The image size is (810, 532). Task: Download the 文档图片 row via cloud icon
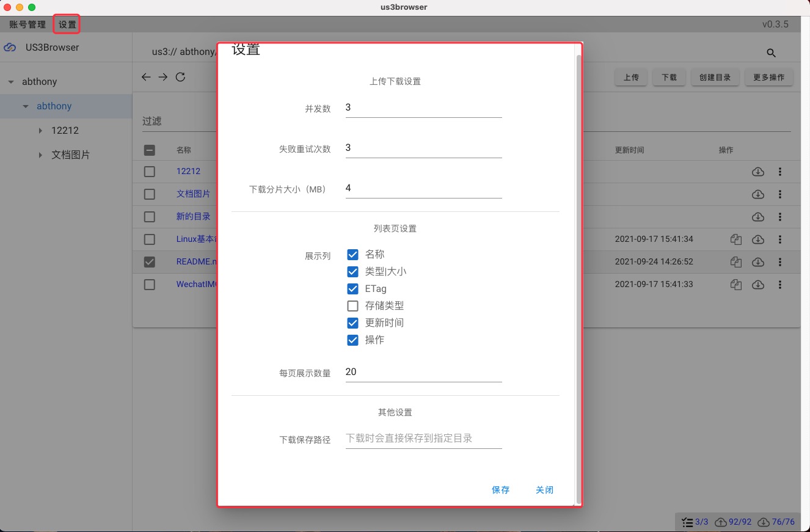[758, 194]
